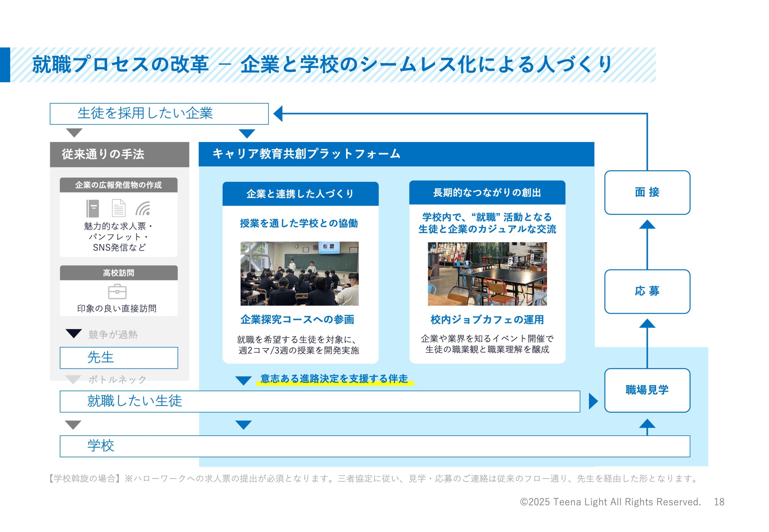Select the 企業の広報発信物の作成 header
Viewport: 769px width, 532px height.
118,185
